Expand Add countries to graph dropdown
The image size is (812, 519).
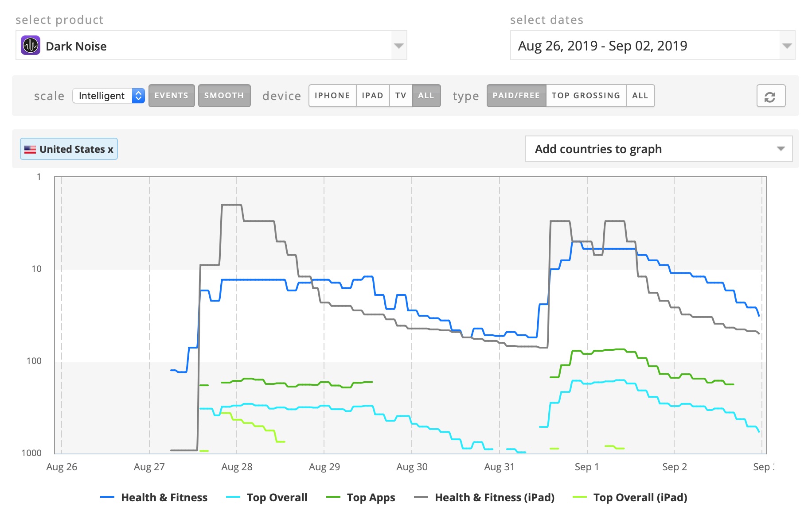point(659,149)
